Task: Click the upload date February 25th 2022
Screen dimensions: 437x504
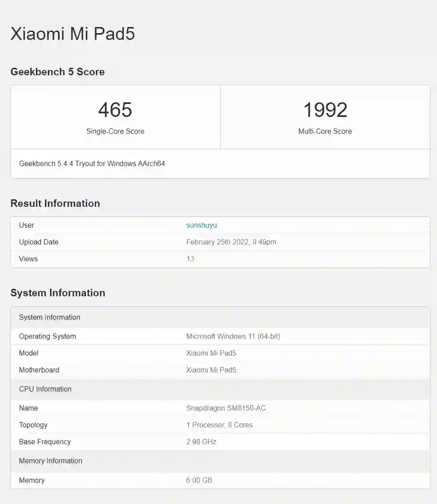Action: (x=231, y=242)
